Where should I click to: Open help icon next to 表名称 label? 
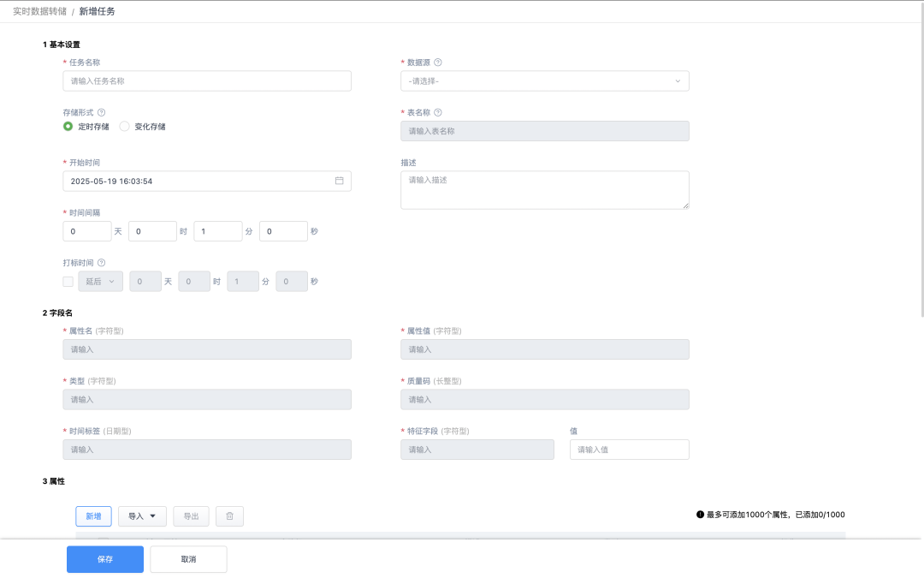[438, 113]
